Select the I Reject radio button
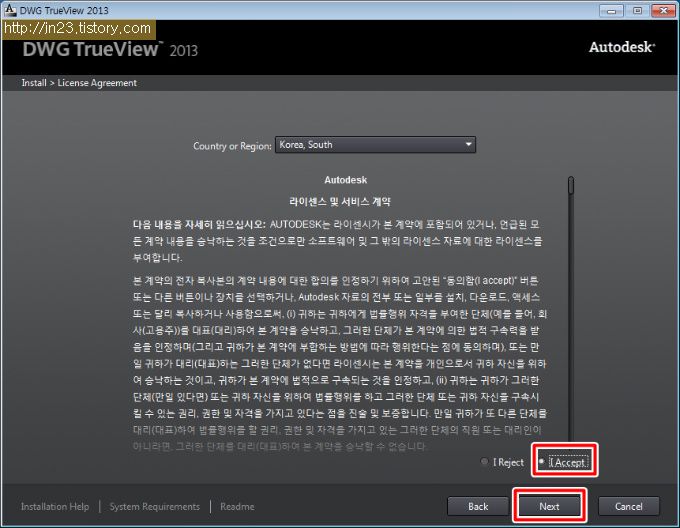Screen dimensions: 680x528 (x=484, y=462)
